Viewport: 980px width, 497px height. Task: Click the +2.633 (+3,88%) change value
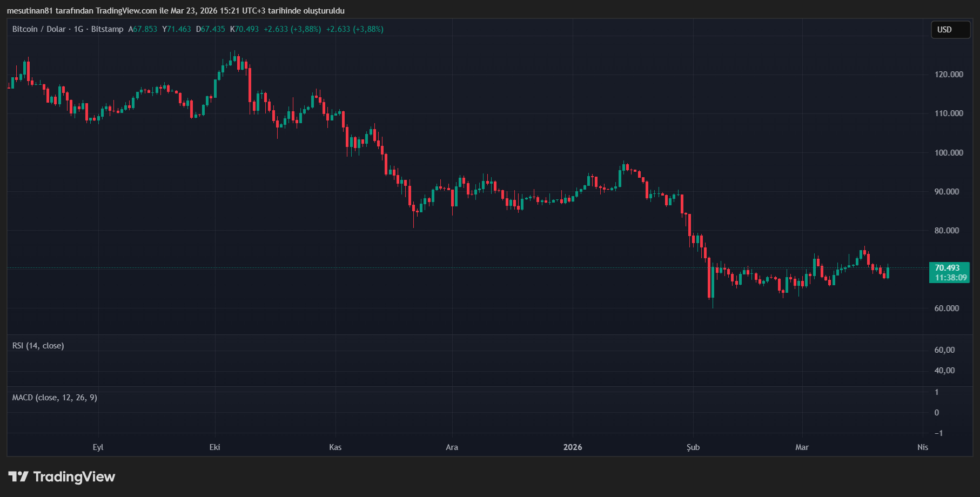tap(292, 29)
